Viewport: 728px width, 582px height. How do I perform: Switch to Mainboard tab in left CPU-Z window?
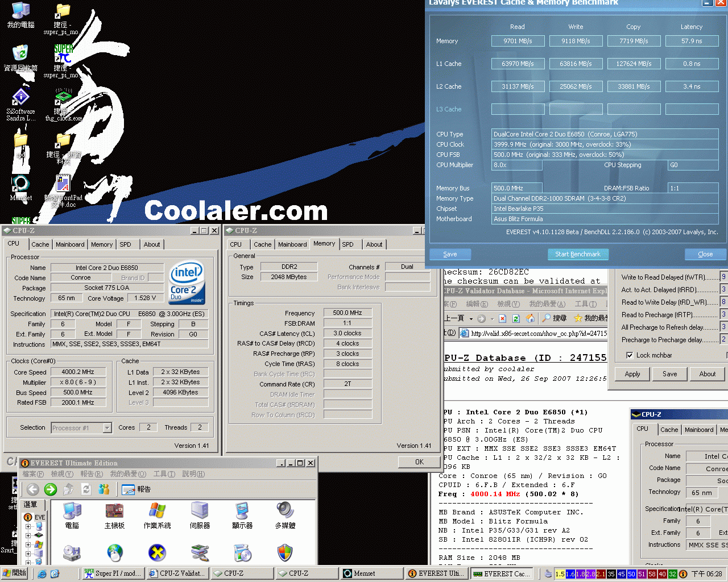[70, 244]
